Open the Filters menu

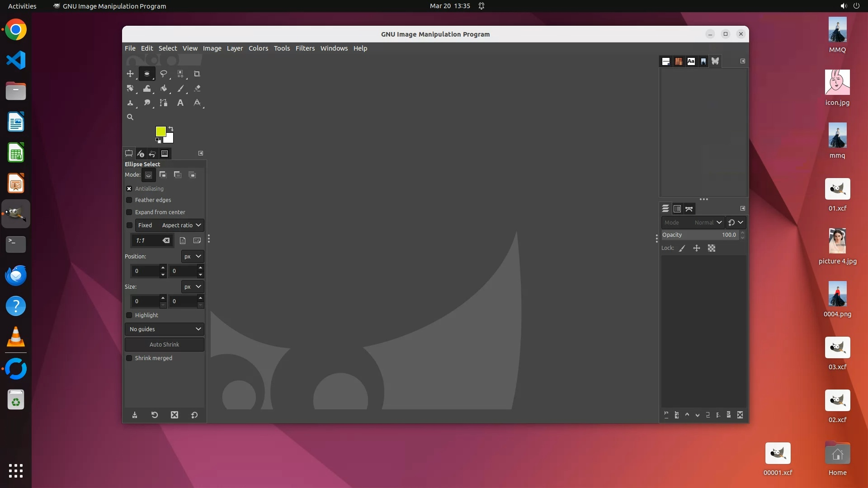(305, 48)
